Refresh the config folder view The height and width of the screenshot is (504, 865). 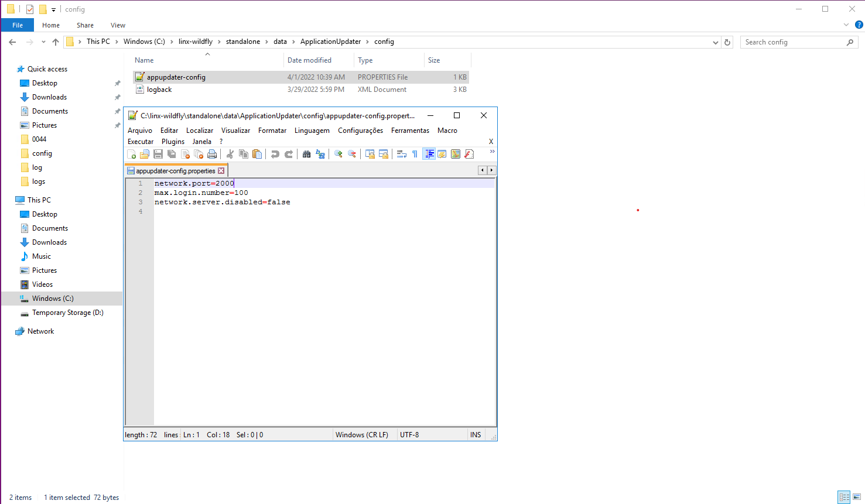click(x=727, y=42)
